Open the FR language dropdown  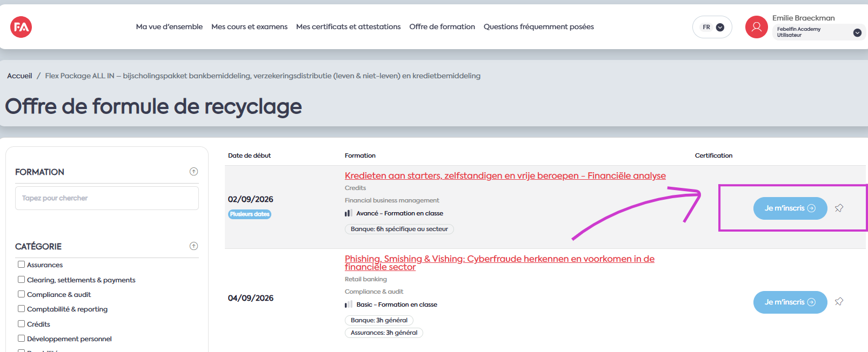(x=712, y=27)
